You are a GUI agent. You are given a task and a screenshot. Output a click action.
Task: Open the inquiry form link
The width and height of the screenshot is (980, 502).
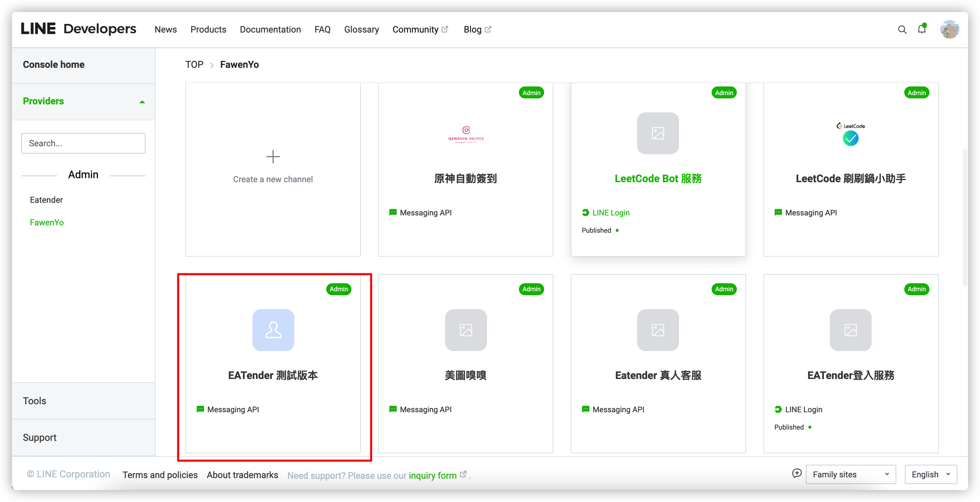coord(433,475)
